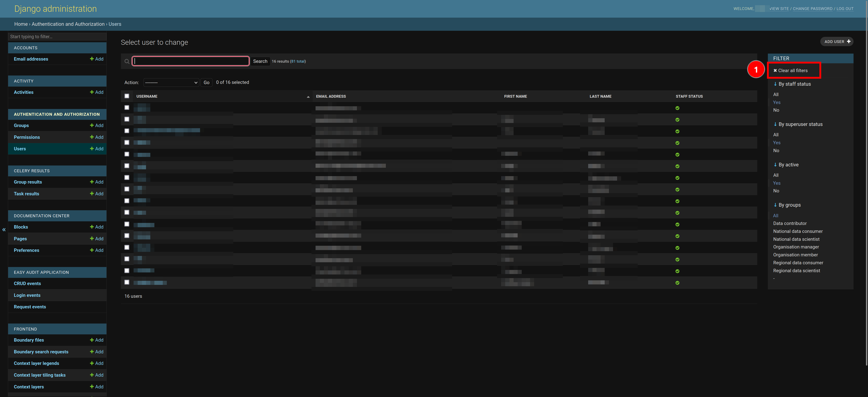Viewport: 868px width, 397px height.
Task: Add a new Boundary search request
Action: pos(97,352)
